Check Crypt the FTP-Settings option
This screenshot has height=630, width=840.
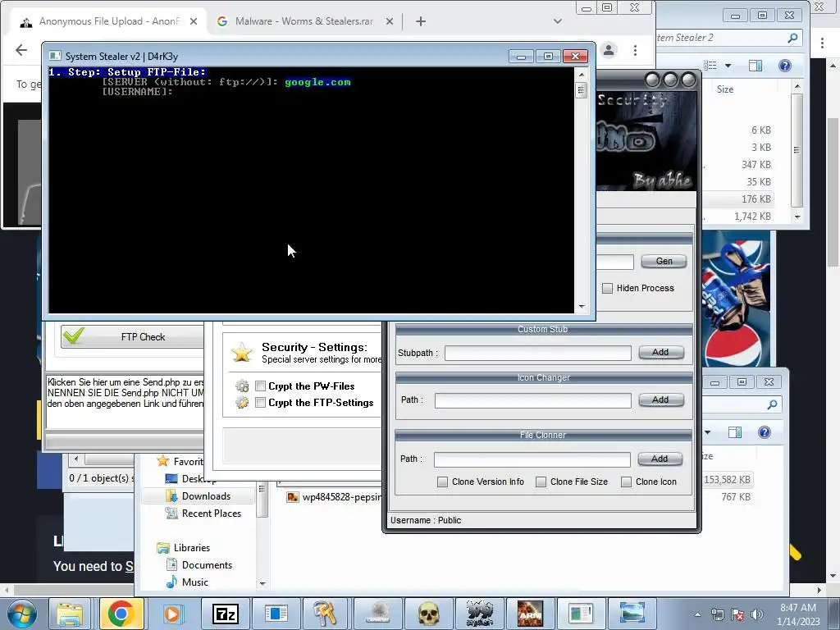point(260,402)
